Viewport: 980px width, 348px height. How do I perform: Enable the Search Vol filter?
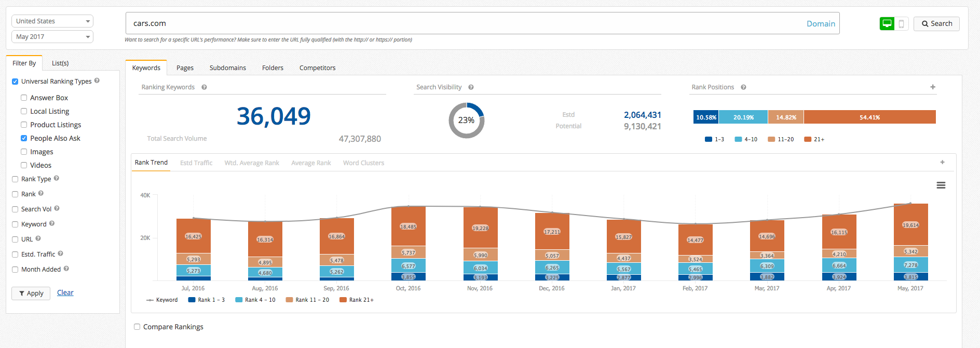click(15, 209)
